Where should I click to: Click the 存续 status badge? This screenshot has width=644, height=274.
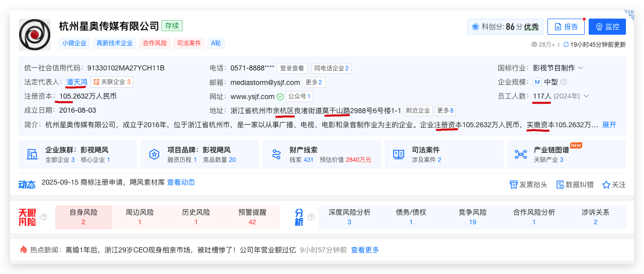click(172, 26)
